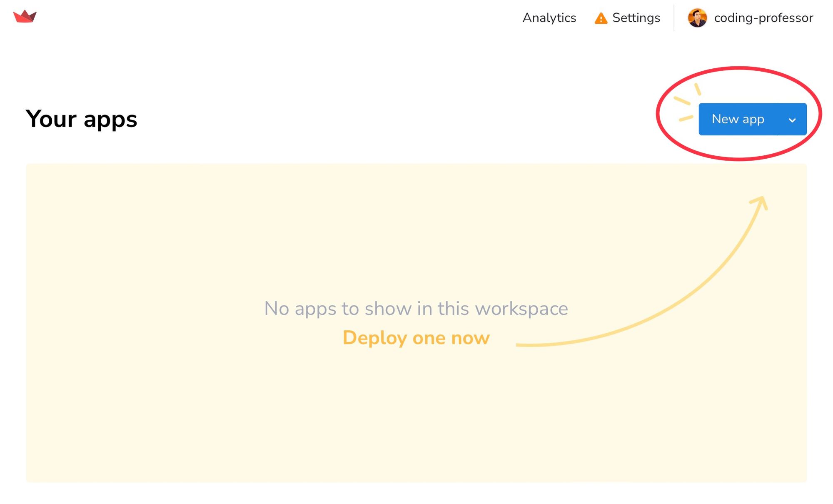Click the Streamlit red logo icon
The height and width of the screenshot is (504, 833).
pos(25,17)
